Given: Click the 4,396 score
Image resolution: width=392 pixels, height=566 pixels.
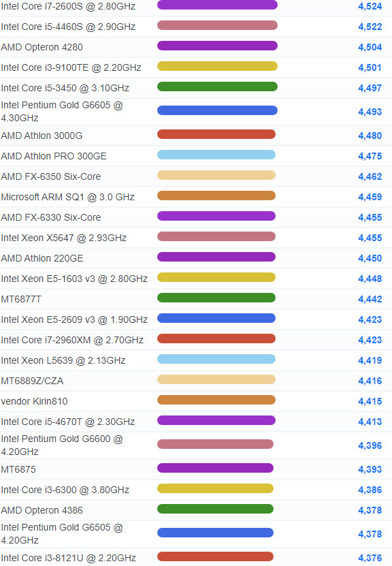Looking at the screenshot, I should pos(370,445).
